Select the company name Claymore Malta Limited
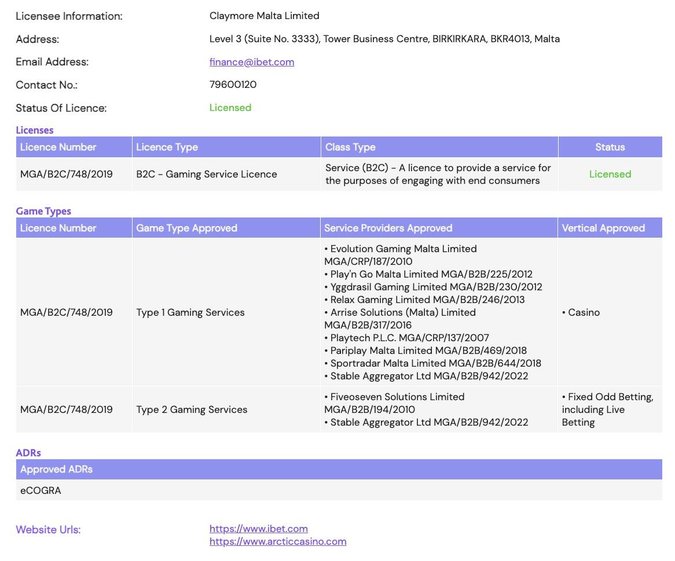This screenshot has width=675, height=561. [x=264, y=16]
